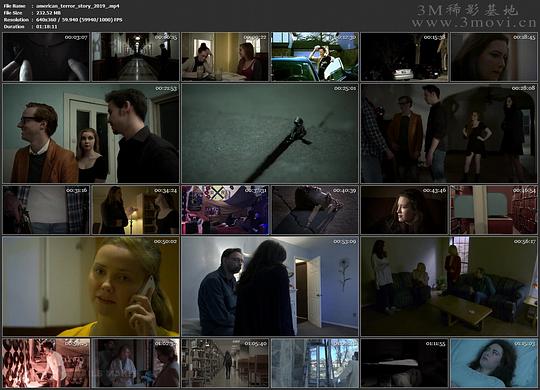Screen dimensions: 540x390
Task: Click the resolution value 640x360 / 59.940 FPS
Action: coord(79,20)
